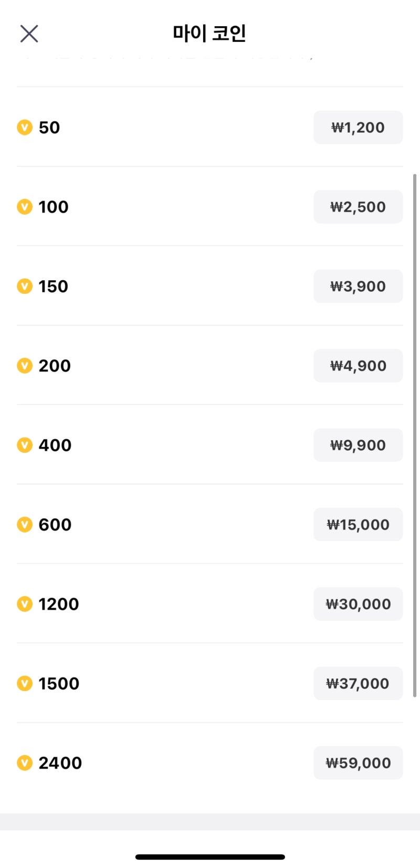Choose the ₩37,000 coin package button
Image resolution: width=420 pixels, height=868 pixels.
coord(358,684)
